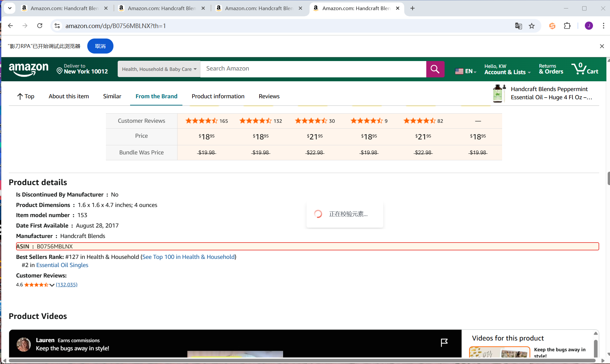Select Product information tab
Screen dimensions: 610x364
218,96
